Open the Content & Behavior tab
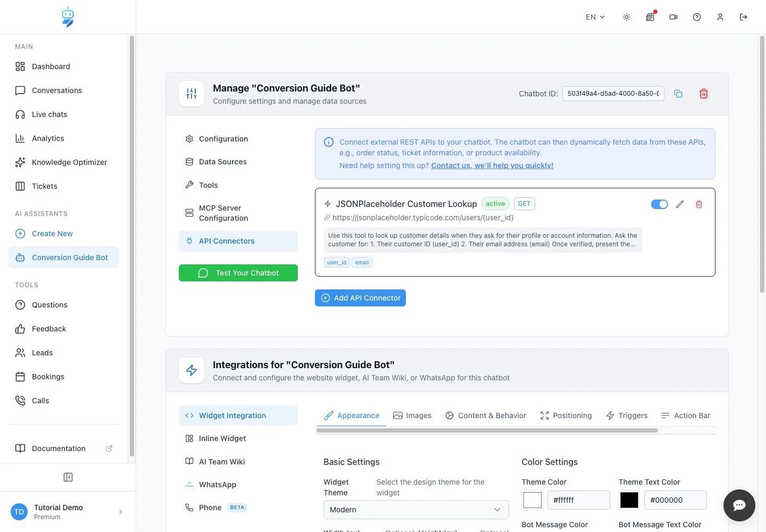Image resolution: width=766 pixels, height=532 pixels. tap(486, 415)
